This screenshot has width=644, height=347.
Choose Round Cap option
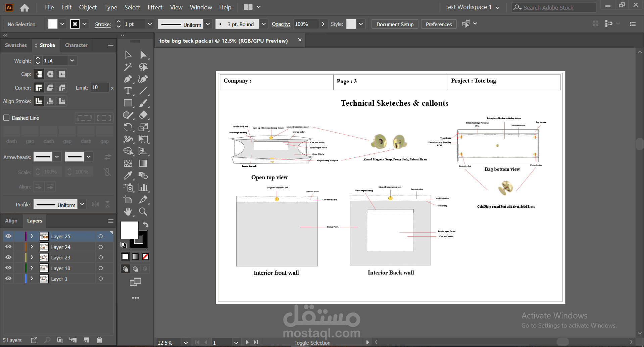50,74
